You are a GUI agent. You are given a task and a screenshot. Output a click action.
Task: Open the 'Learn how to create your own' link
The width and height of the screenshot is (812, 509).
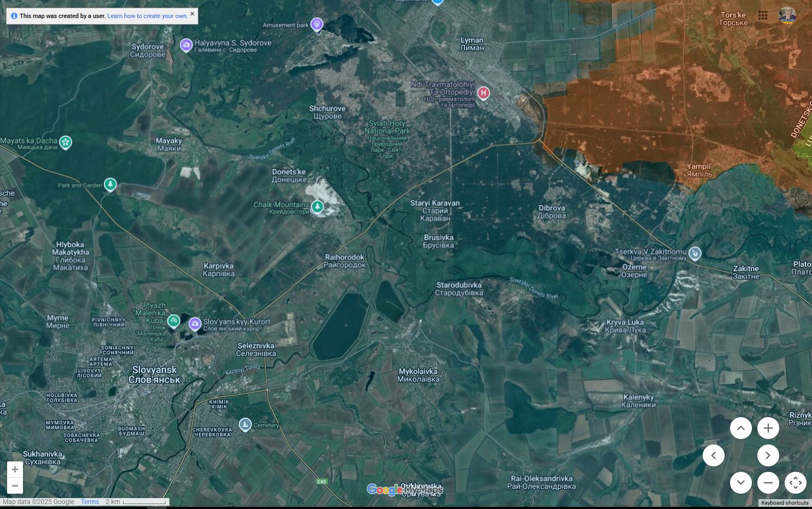click(x=148, y=16)
